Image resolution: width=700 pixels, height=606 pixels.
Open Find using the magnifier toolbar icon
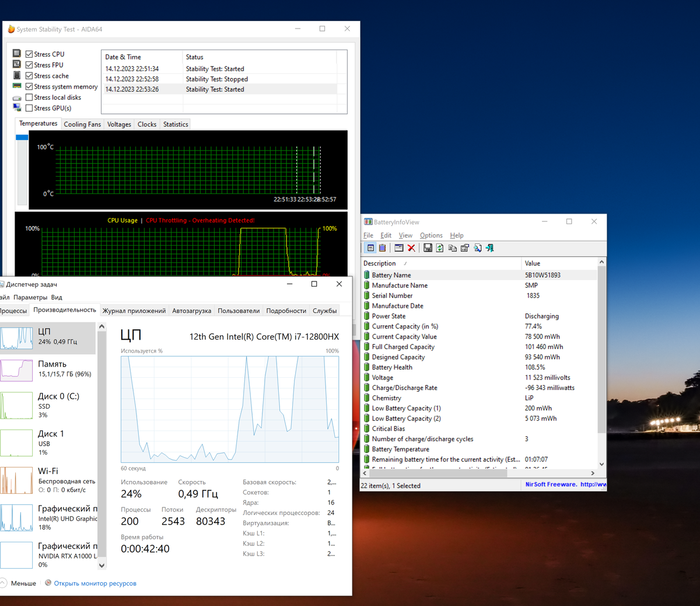tap(478, 248)
